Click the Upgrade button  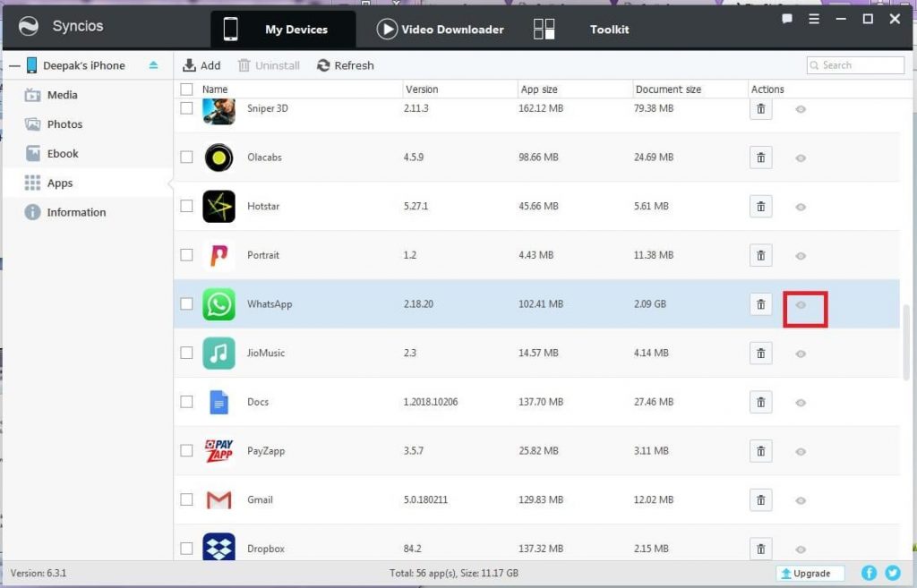[x=810, y=574]
